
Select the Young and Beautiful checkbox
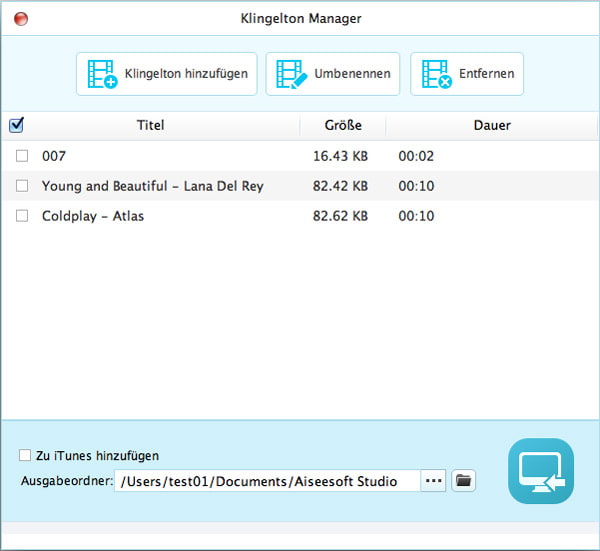(22, 186)
